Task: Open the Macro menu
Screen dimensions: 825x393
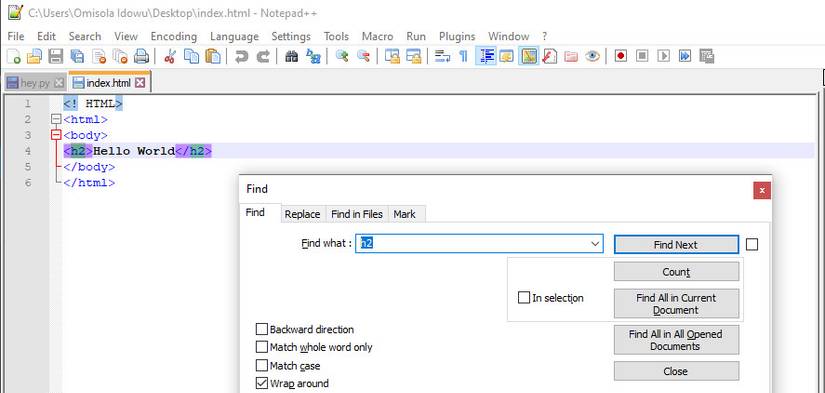Action: pos(377,36)
